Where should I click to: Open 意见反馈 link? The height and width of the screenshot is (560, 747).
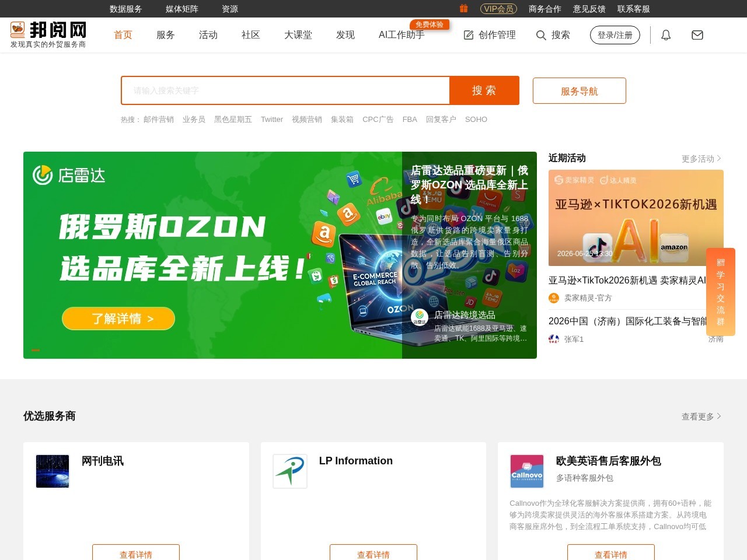pos(589,9)
